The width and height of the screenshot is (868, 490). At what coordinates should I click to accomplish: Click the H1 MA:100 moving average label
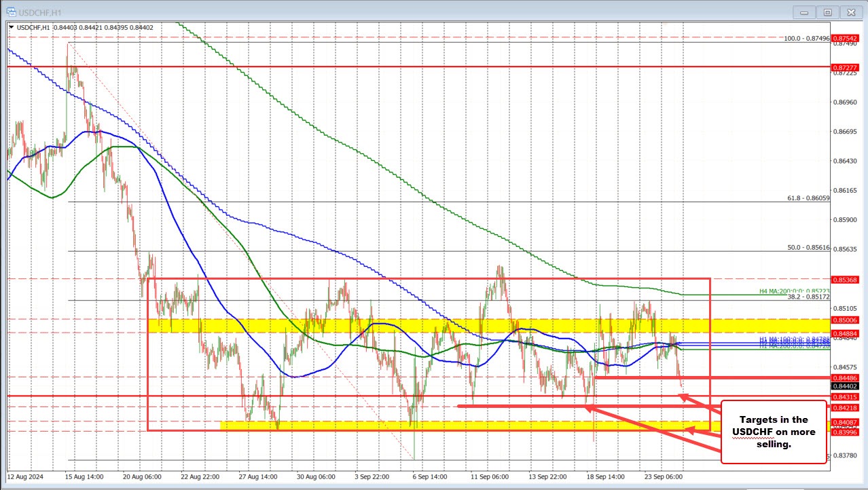[795, 339]
